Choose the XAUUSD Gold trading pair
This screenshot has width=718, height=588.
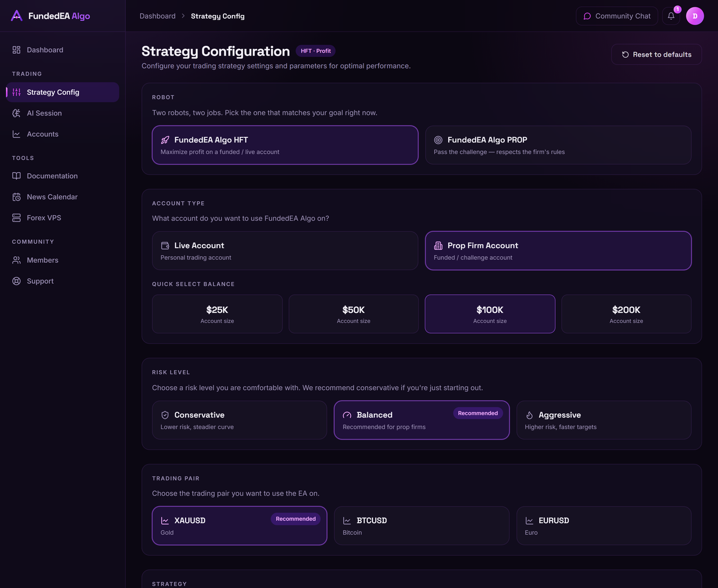240,526
